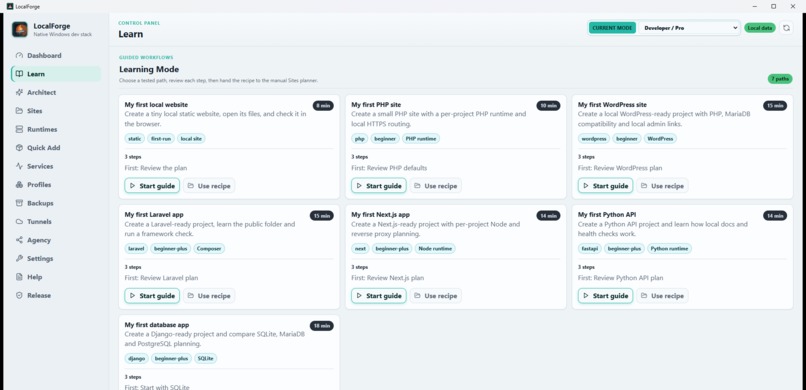The image size is (806, 390).
Task: Open the Developer / Pro mode dropdown
Action: click(689, 28)
